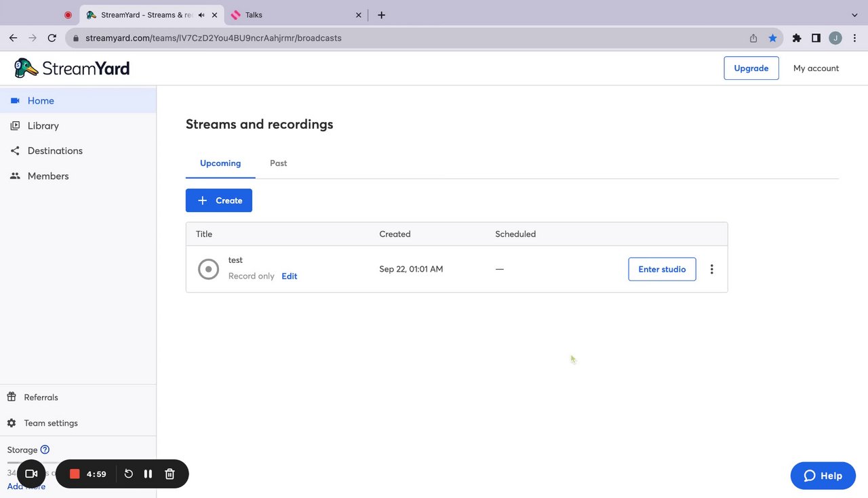The image size is (868, 498).
Task: Click the Create button
Action: [219, 201]
